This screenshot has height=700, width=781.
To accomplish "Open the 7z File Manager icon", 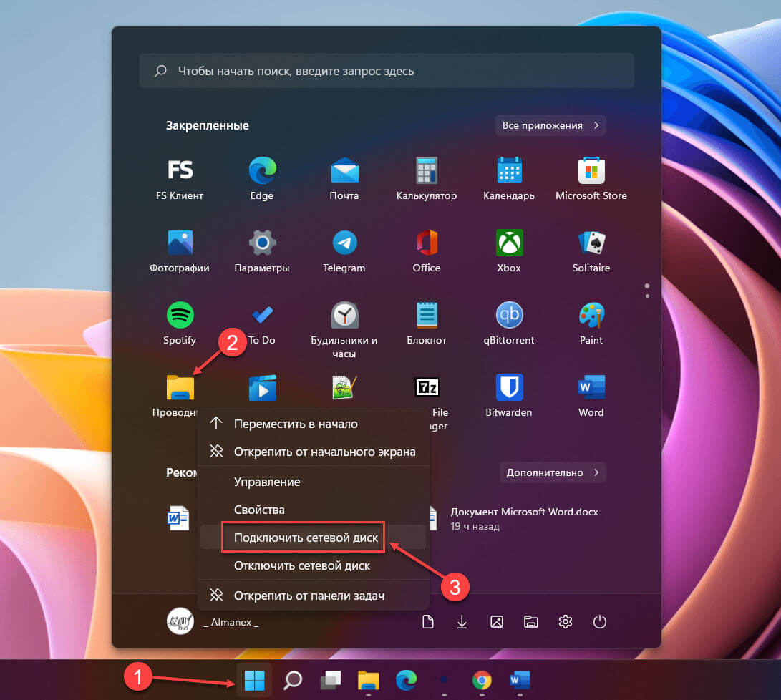I will click(x=427, y=387).
